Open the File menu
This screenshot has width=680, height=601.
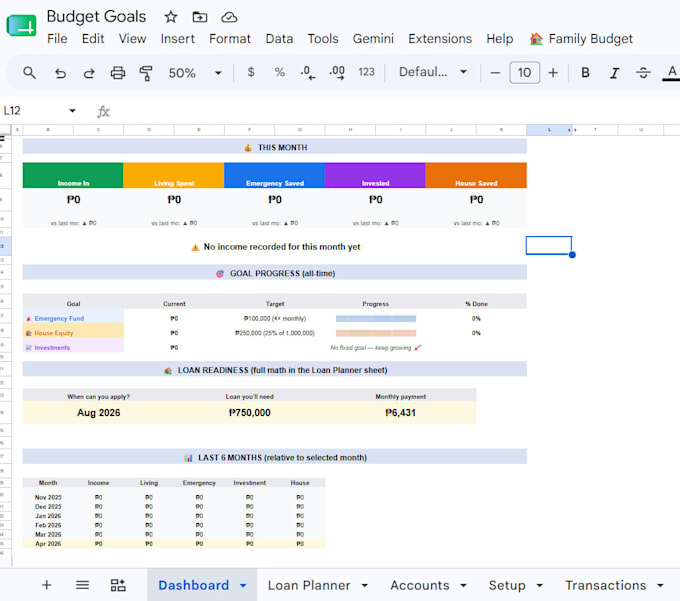click(57, 39)
